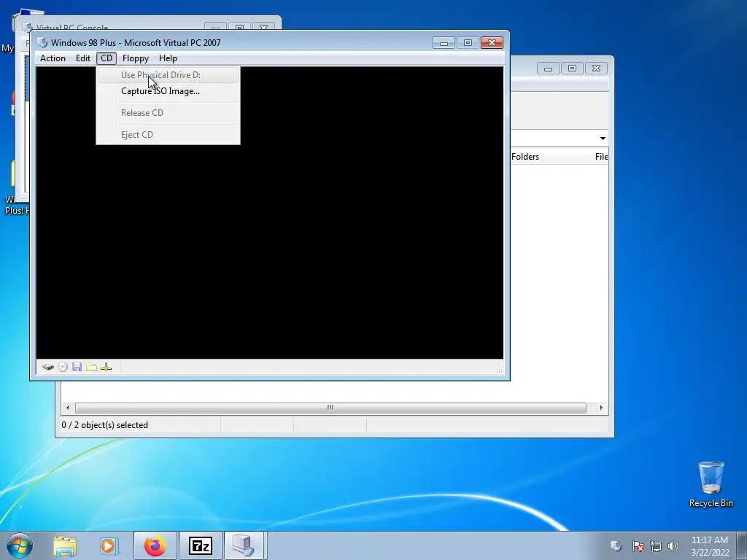The image size is (747, 560).
Task: Click the shared folder status icon
Action: [x=91, y=367]
